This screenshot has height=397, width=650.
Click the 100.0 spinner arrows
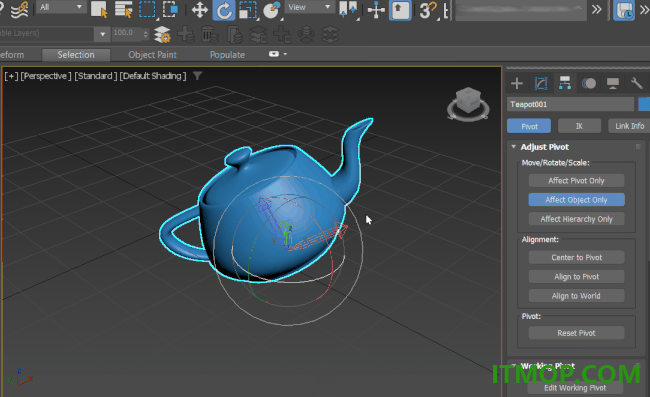(x=146, y=34)
